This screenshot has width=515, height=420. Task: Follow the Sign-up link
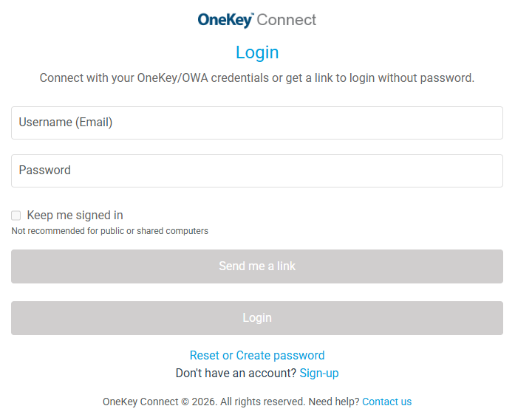pos(319,373)
